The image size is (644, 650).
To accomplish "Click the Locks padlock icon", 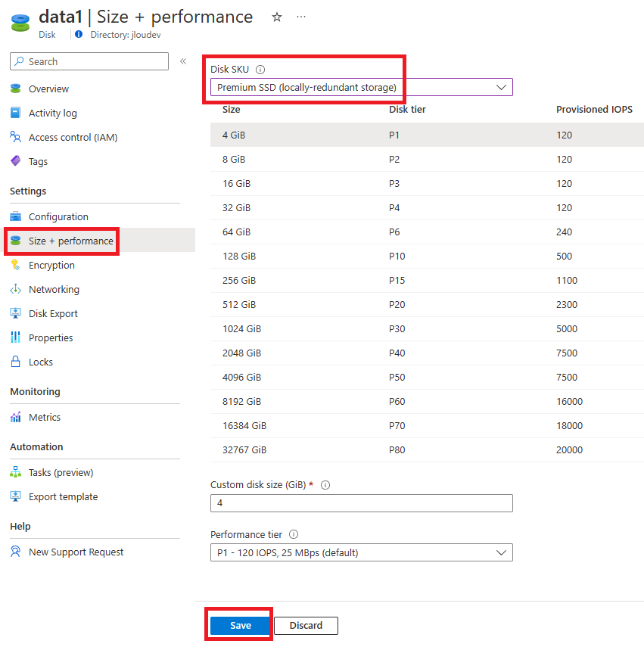I will pos(15,362).
